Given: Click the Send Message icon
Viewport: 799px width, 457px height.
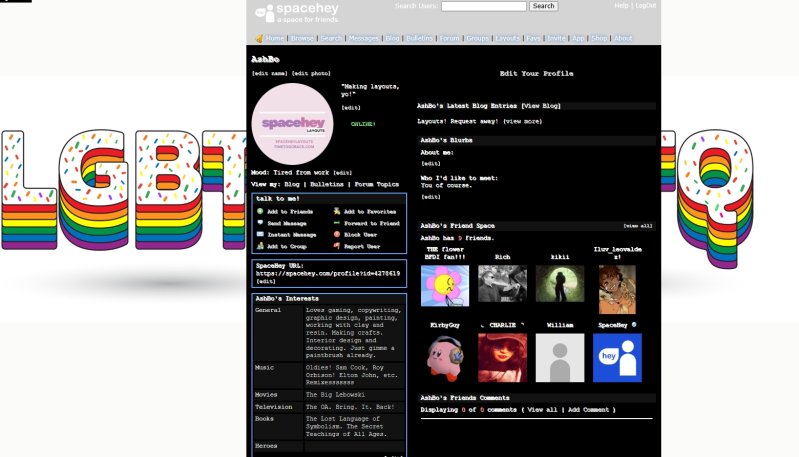Looking at the screenshot, I should (260, 223).
